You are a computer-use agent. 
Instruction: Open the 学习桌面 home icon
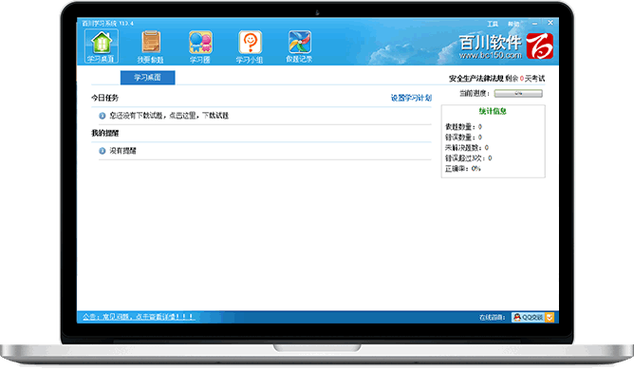(101, 46)
